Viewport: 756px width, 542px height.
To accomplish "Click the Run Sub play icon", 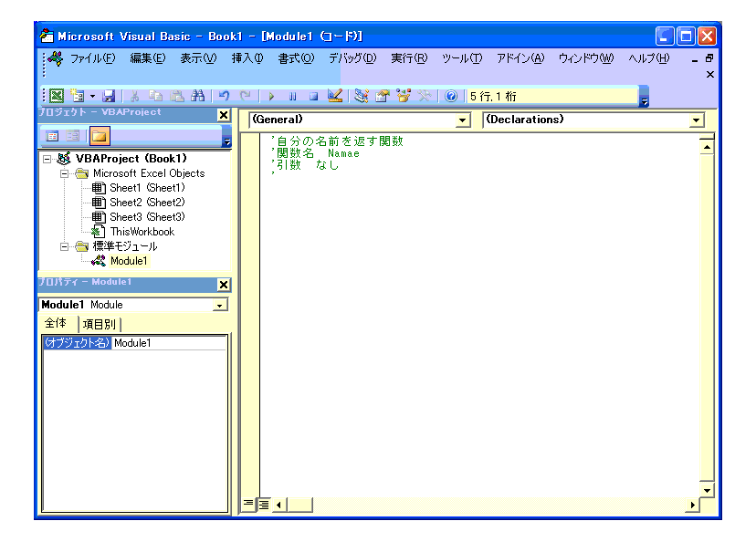I will 271,97.
